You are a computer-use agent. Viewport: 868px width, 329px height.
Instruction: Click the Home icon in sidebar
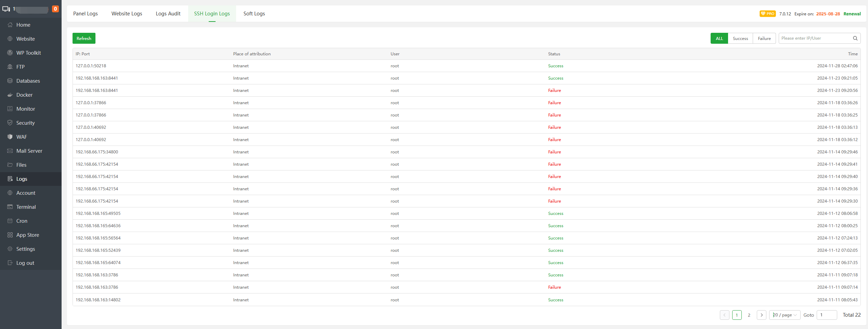pos(10,25)
